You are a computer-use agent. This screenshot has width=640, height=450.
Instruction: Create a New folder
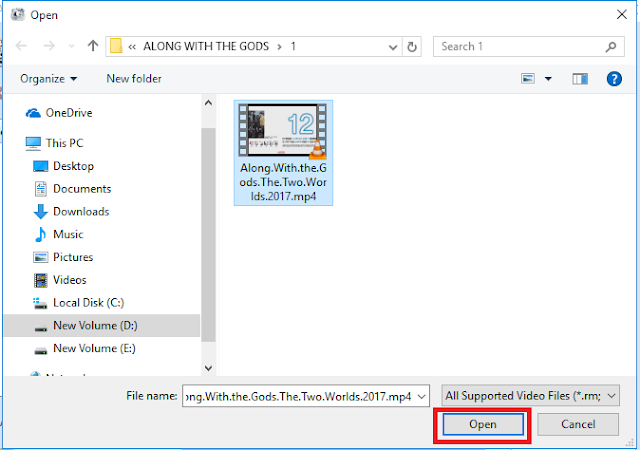(134, 78)
